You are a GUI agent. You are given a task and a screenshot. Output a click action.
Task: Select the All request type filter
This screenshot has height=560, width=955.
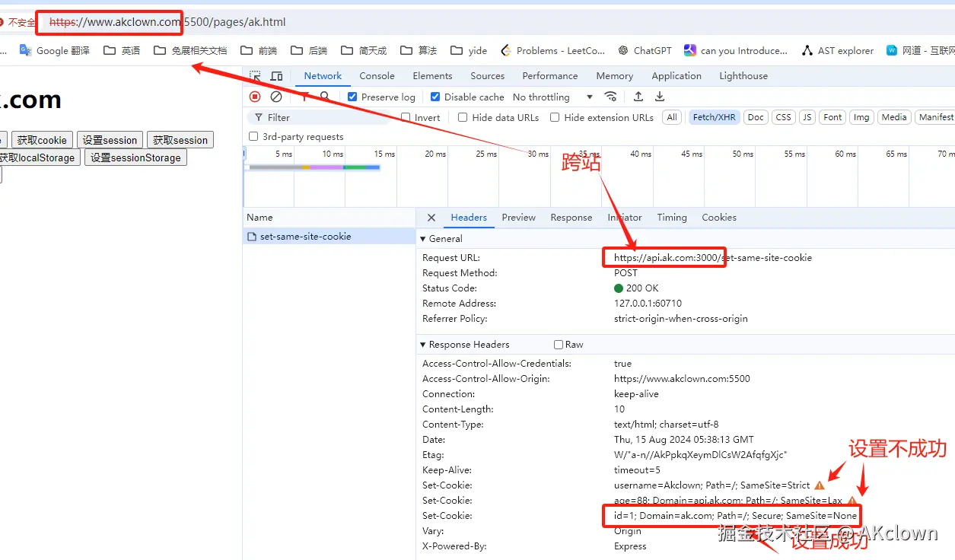coord(672,117)
